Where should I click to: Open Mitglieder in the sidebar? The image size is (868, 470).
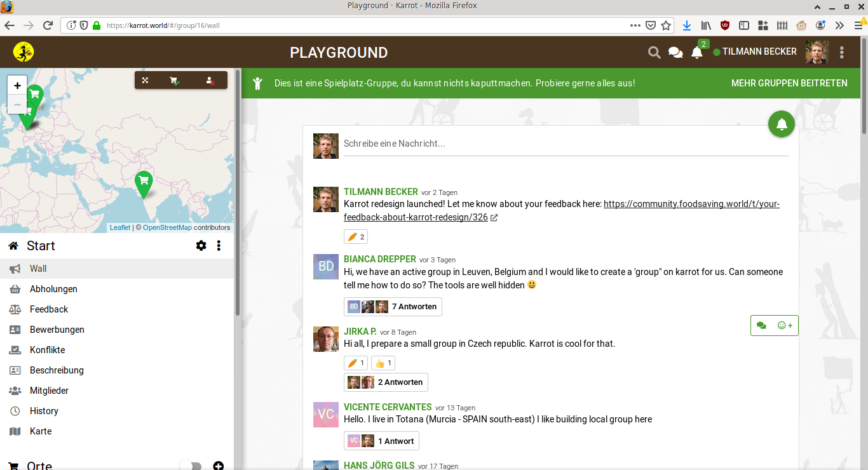pyautogui.click(x=117, y=391)
